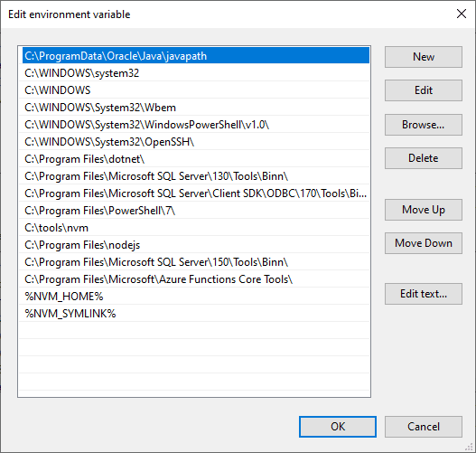Image resolution: width=476 pixels, height=453 pixels.
Task: Open the Browse... folder picker
Action: click(x=424, y=125)
